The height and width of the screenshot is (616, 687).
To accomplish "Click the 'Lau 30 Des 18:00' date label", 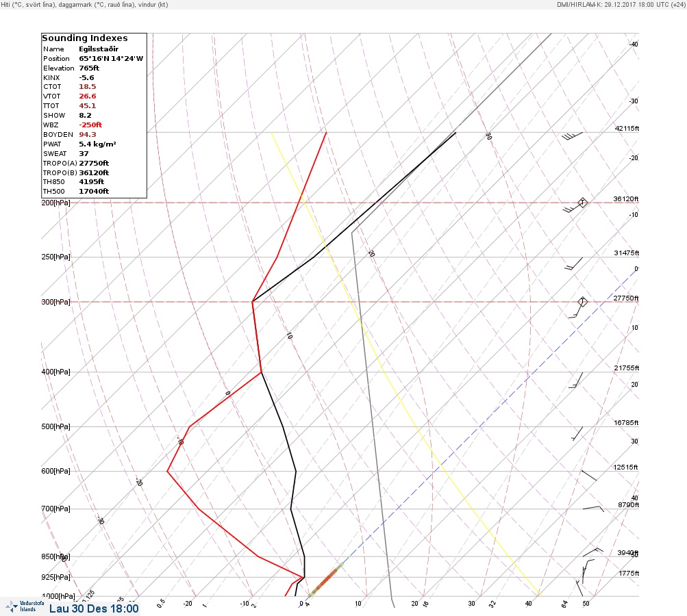I will (94, 608).
